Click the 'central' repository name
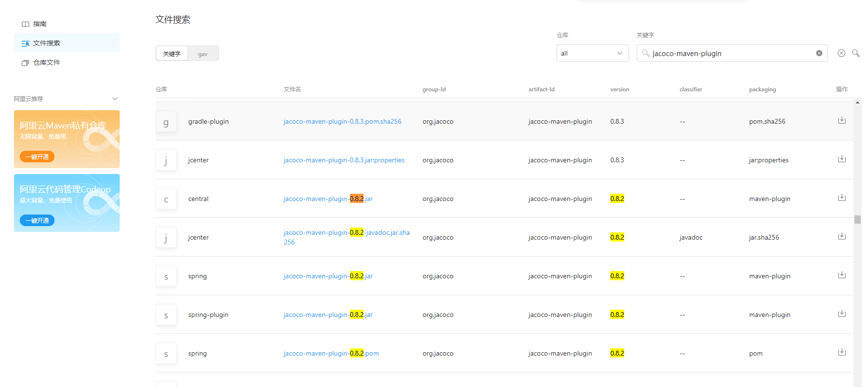The height and width of the screenshot is (387, 868). click(x=198, y=199)
